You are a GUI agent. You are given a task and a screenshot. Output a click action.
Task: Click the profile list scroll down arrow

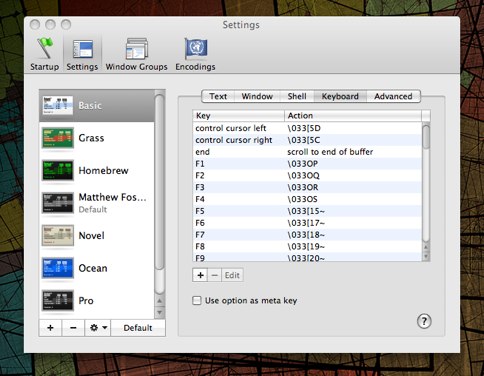[x=160, y=312]
